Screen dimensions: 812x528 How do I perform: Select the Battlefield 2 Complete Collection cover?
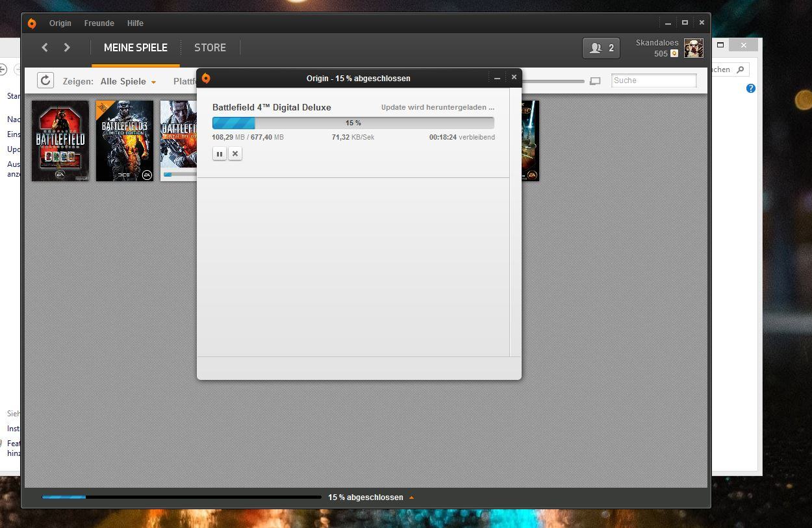(x=60, y=141)
